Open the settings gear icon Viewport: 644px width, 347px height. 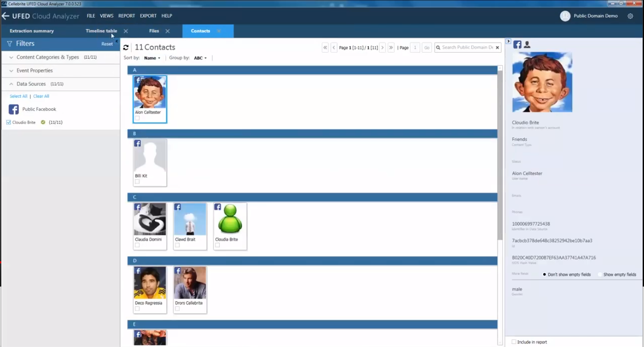pos(630,16)
